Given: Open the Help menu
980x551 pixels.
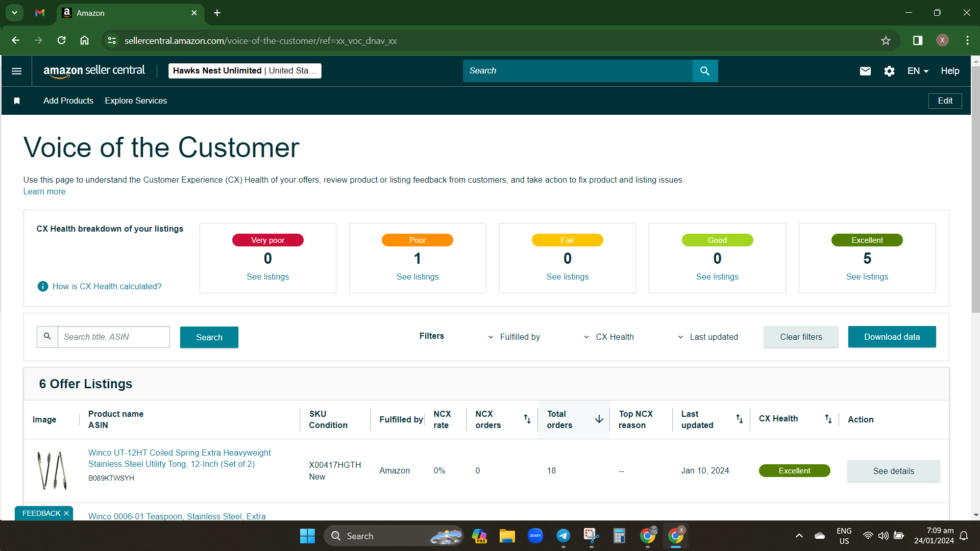Looking at the screenshot, I should tap(950, 71).
